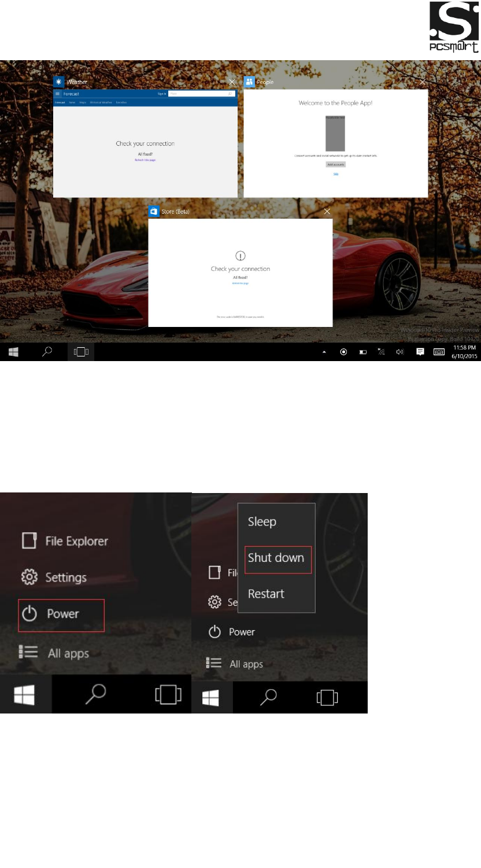This screenshot has width=481, height=868.
Task: Click the File Explorer icon beside the Shut down popup
Action: tap(214, 572)
